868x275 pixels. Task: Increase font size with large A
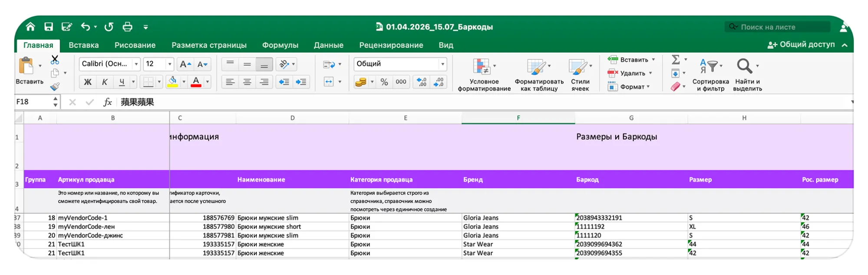coord(185,64)
